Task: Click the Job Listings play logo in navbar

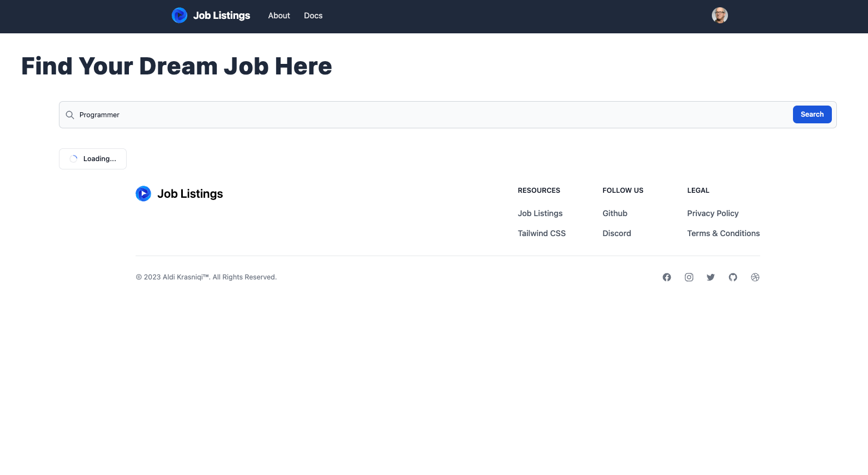Action: [179, 15]
